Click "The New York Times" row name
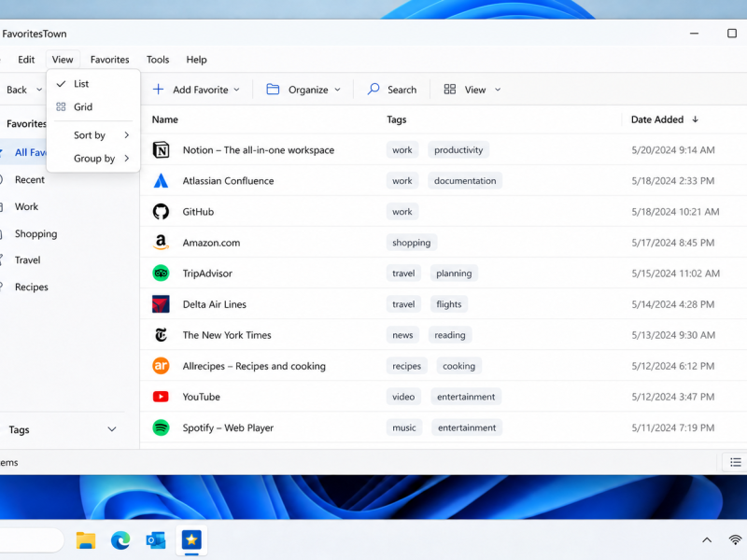747x560 pixels. pos(227,335)
